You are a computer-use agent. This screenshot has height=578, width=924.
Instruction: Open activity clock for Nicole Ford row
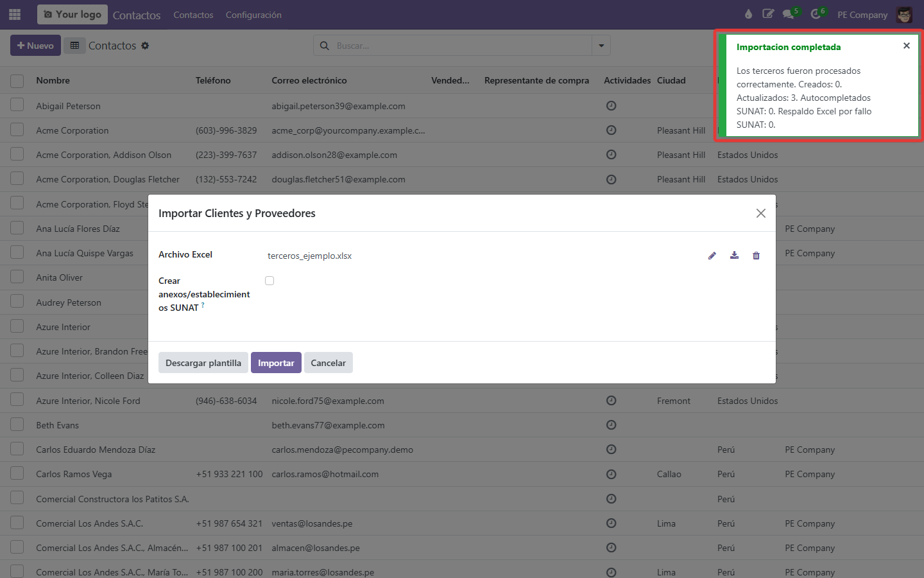point(612,400)
